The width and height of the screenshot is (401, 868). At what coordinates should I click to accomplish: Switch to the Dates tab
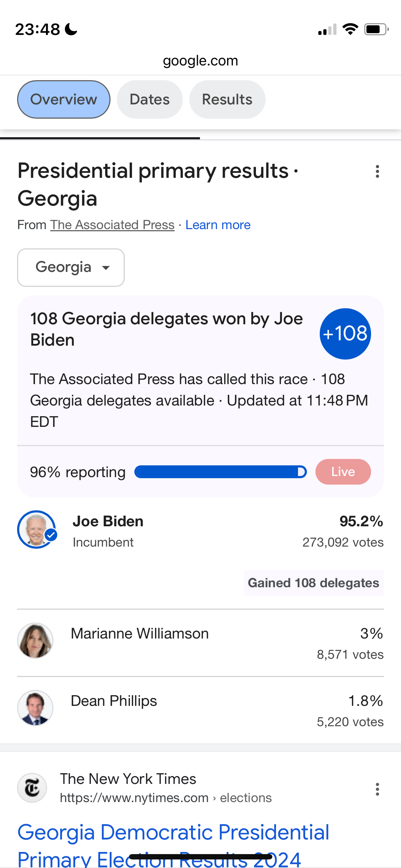click(150, 99)
